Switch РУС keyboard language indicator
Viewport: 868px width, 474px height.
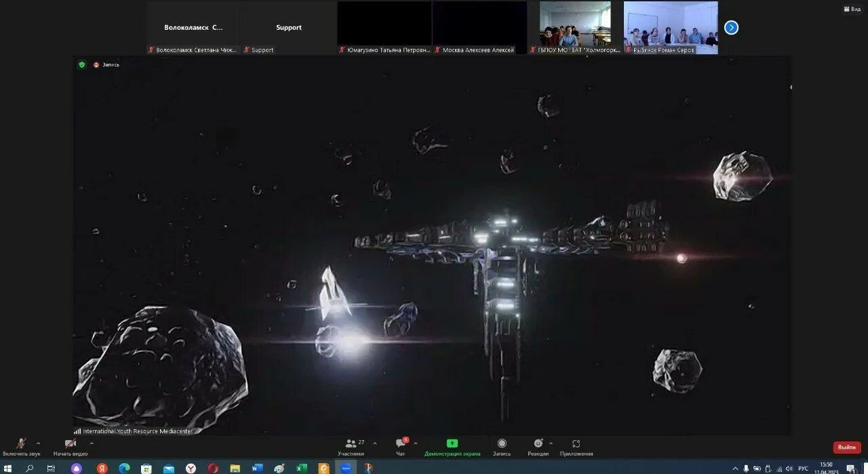pos(803,469)
